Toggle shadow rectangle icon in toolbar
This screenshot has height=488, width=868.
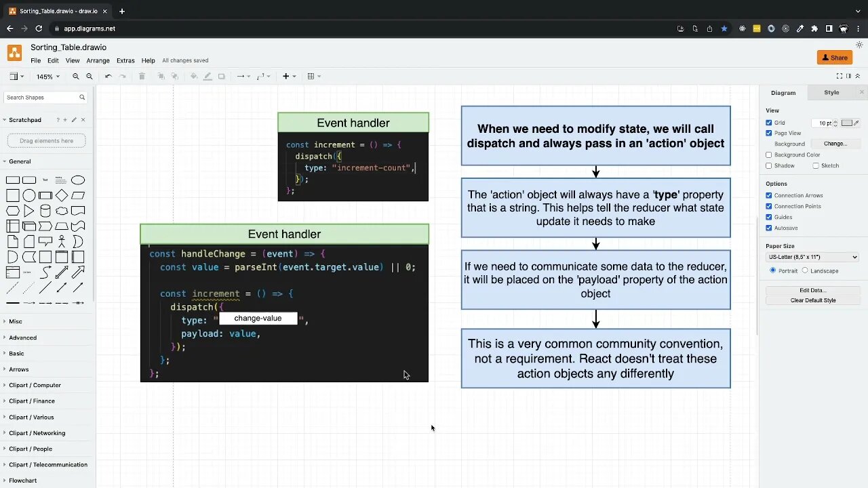(222, 77)
